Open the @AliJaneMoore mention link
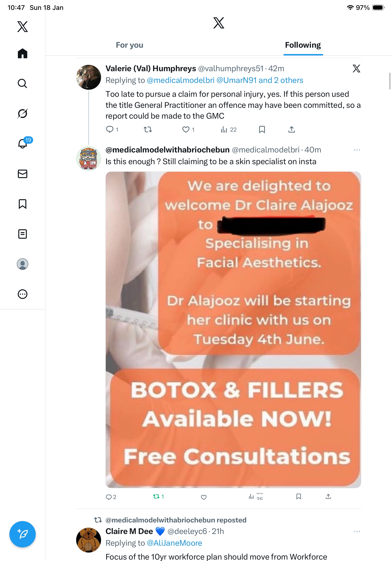 [x=174, y=543]
